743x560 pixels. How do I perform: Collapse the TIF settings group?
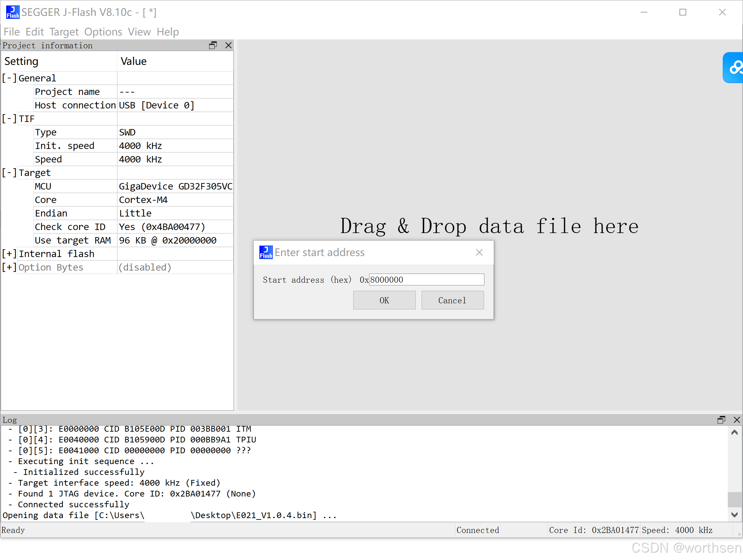point(9,119)
